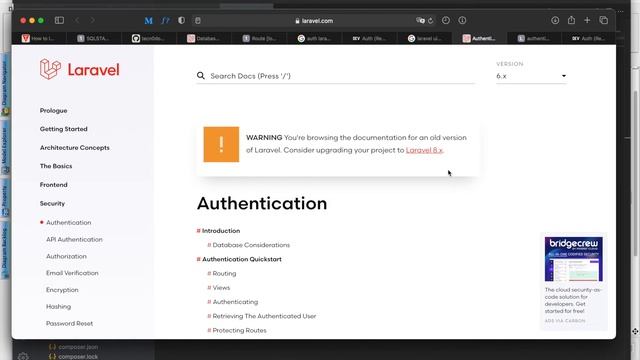Open Authentication in the sidebar
Screen dimensions: 640x360
coord(69,222)
